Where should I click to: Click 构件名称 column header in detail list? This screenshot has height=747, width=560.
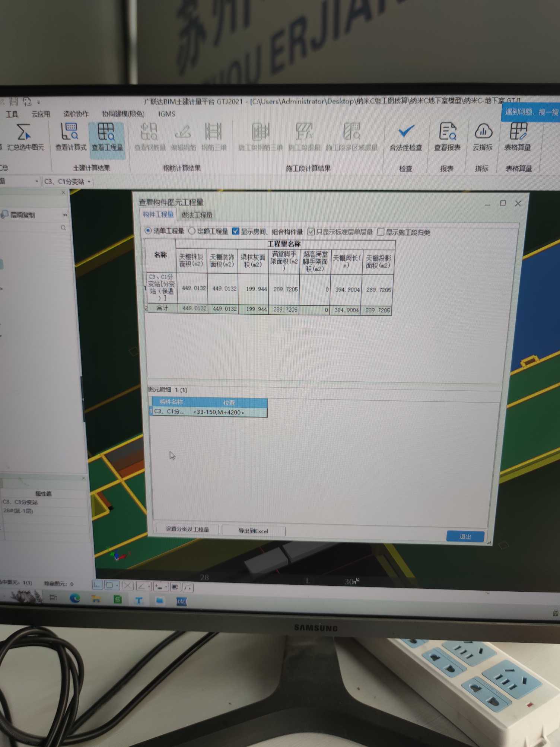point(171,402)
